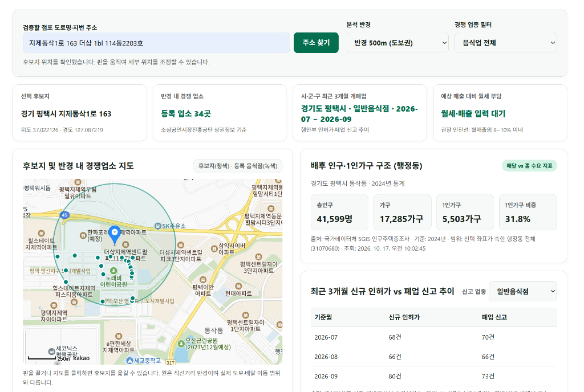
Task: Click the route 45 highway shield
Action: tap(64, 215)
